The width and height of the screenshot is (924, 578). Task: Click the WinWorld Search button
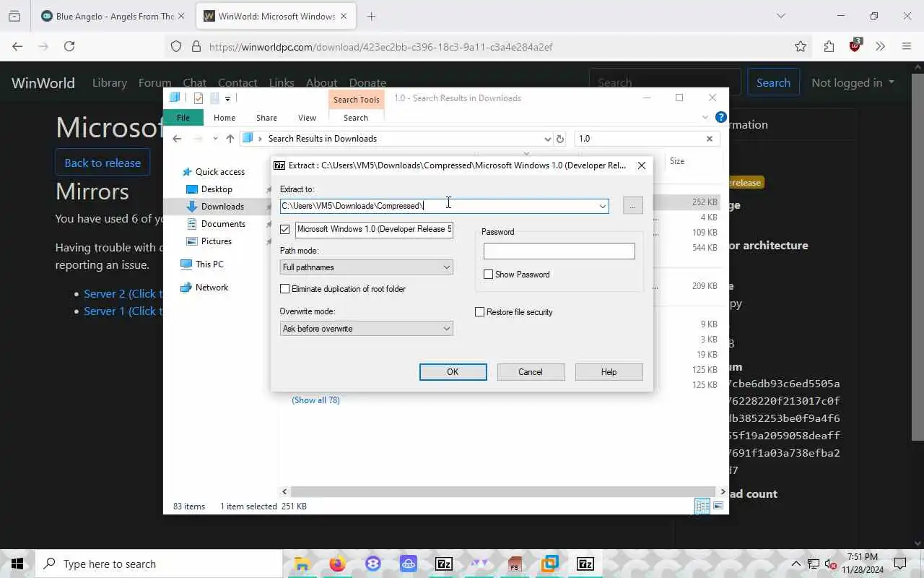(773, 82)
